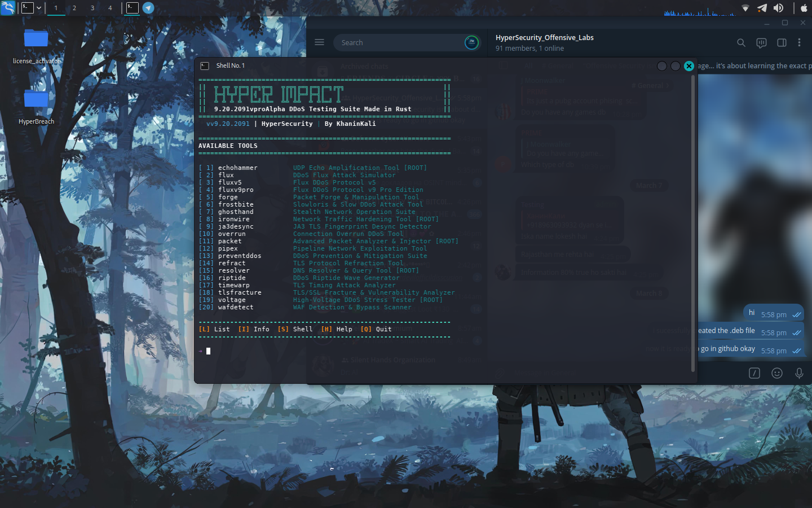Select the terminal window in taskbar

(x=133, y=8)
